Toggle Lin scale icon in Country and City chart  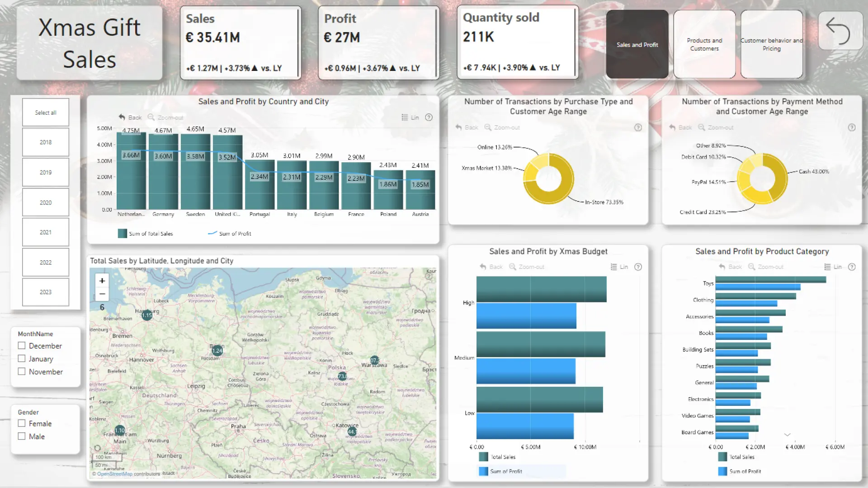(405, 117)
